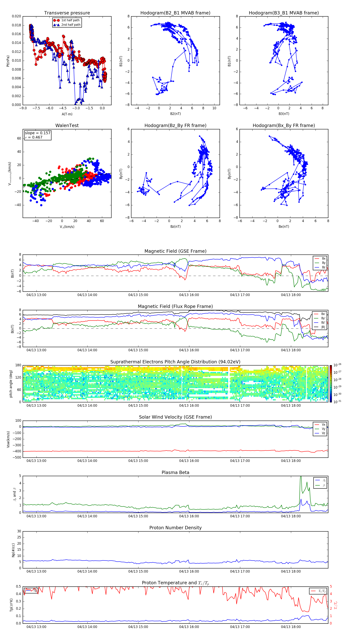Click 'Vz' legend entry in velocity plot
The image size is (351, 644).
click(320, 433)
